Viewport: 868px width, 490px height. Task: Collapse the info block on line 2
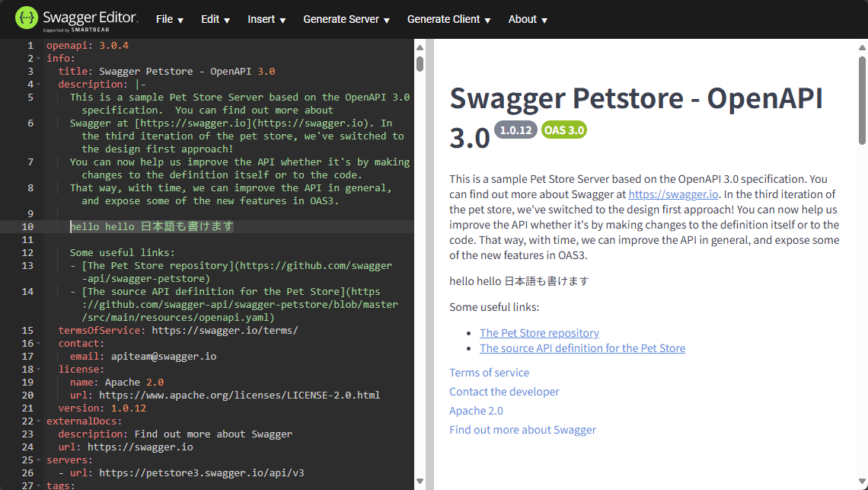pos(39,58)
